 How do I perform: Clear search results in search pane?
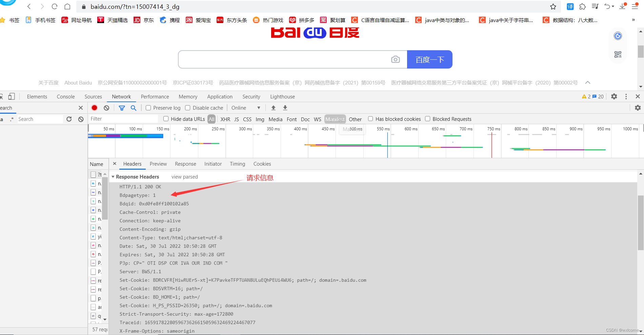81,119
